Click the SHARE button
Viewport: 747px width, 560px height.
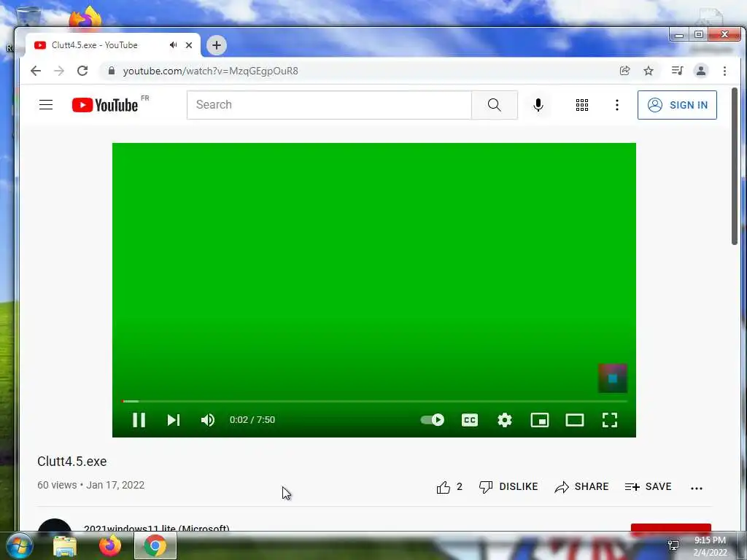pyautogui.click(x=581, y=486)
